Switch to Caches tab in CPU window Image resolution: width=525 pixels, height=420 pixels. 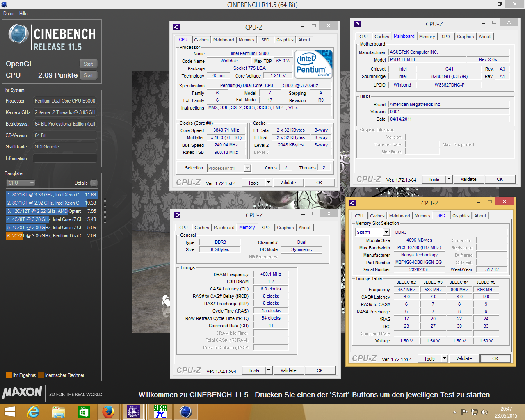pos(201,40)
